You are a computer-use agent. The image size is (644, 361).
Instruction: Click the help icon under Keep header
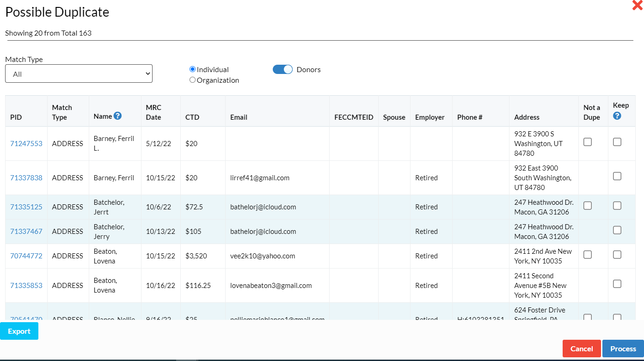coord(617,116)
